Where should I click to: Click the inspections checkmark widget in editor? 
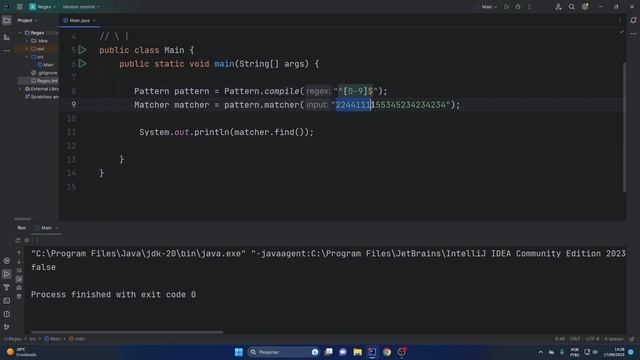tap(621, 32)
